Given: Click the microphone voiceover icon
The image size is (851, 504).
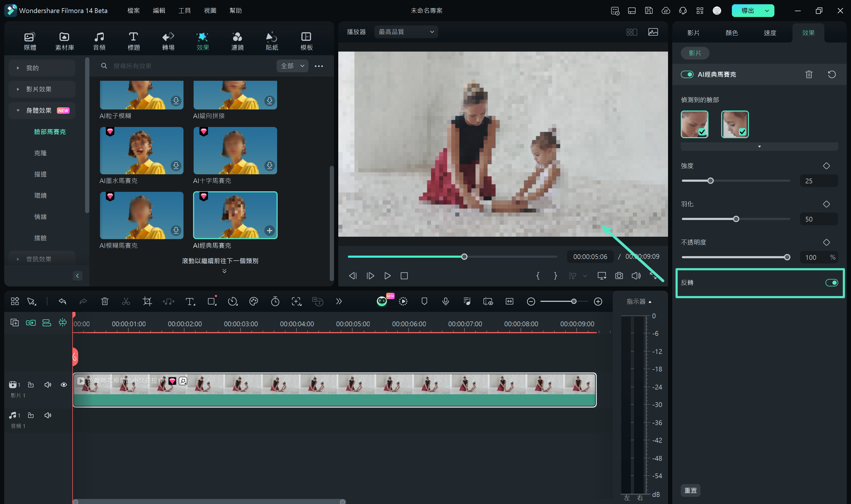Looking at the screenshot, I should [445, 301].
